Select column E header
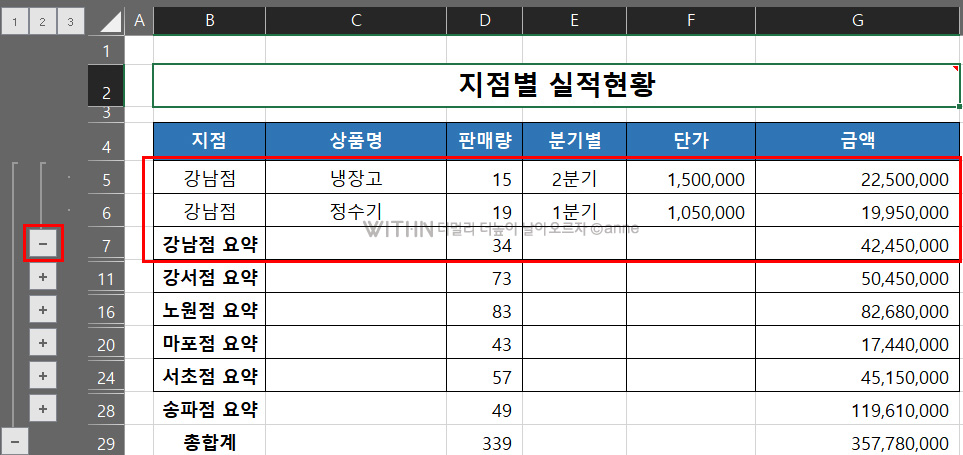The image size is (963, 455). (x=575, y=21)
